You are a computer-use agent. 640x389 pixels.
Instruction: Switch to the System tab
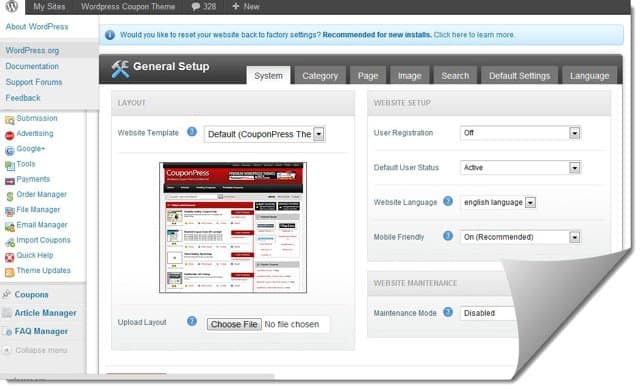coord(268,76)
